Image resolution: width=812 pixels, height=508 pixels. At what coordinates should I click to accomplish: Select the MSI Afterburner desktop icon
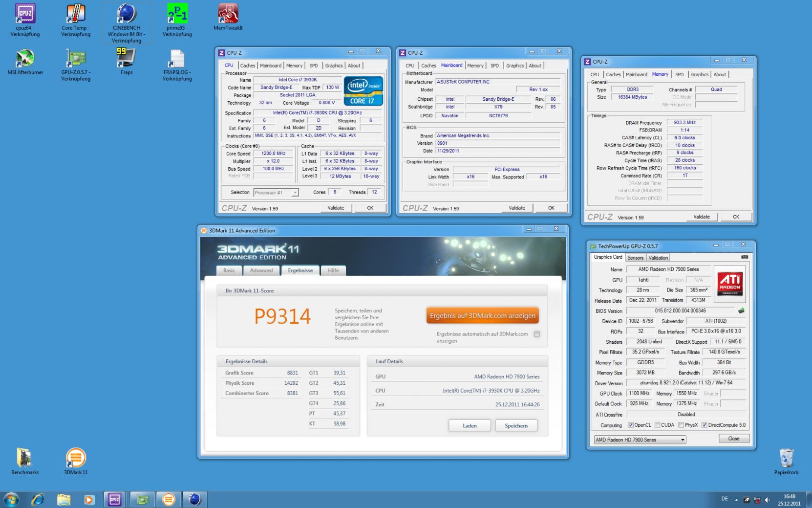[x=25, y=62]
